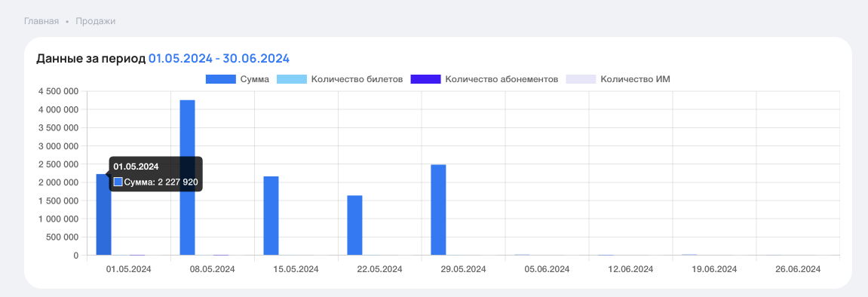Toggle the Количество ИМ legend swatch

(581, 79)
